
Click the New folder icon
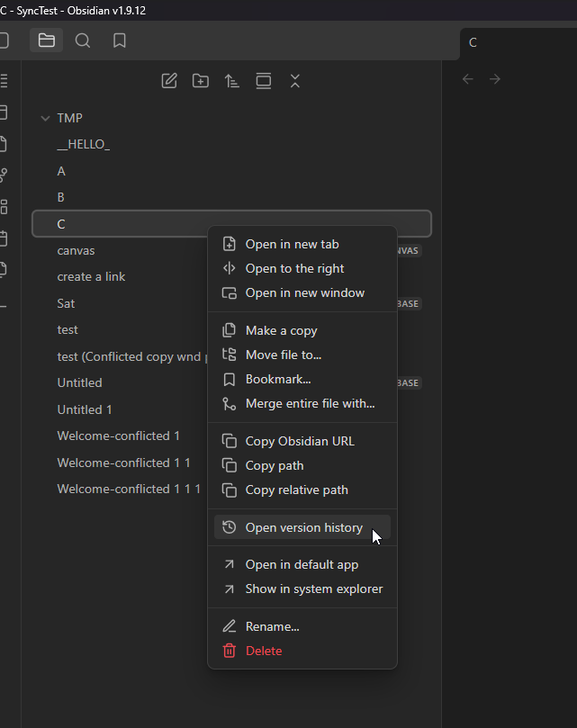pyautogui.click(x=201, y=81)
